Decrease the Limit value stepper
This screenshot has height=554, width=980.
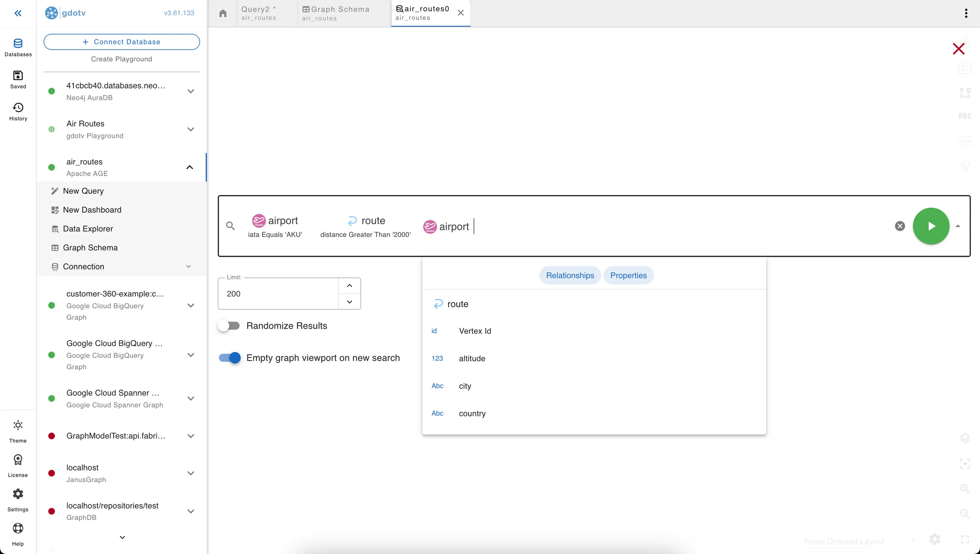pyautogui.click(x=350, y=302)
